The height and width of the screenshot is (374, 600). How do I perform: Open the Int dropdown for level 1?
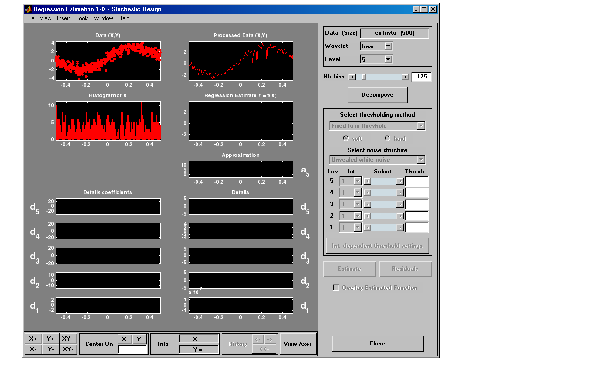click(x=351, y=228)
